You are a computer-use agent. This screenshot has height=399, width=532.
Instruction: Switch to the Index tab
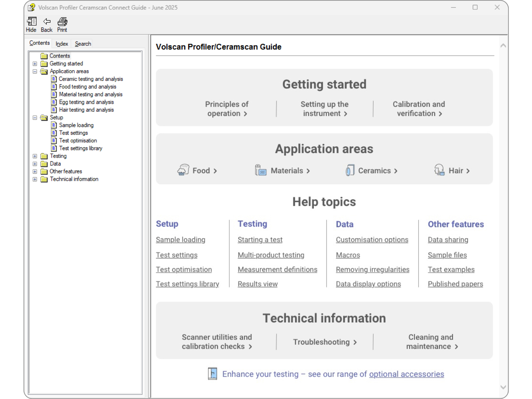(x=62, y=44)
